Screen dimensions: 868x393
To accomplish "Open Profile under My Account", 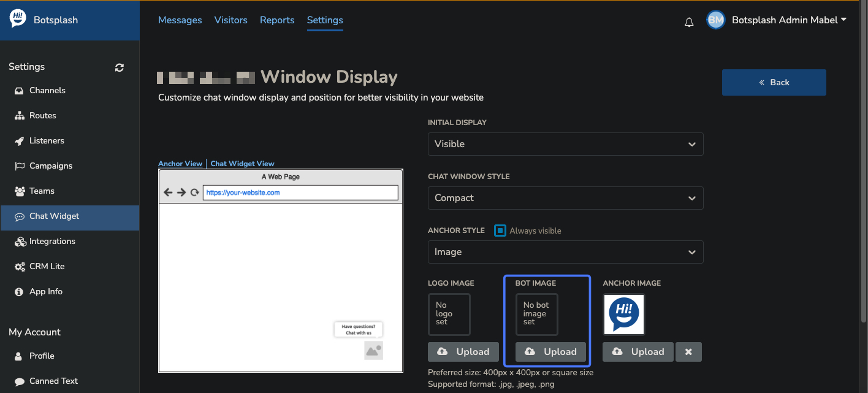I will (x=70, y=356).
